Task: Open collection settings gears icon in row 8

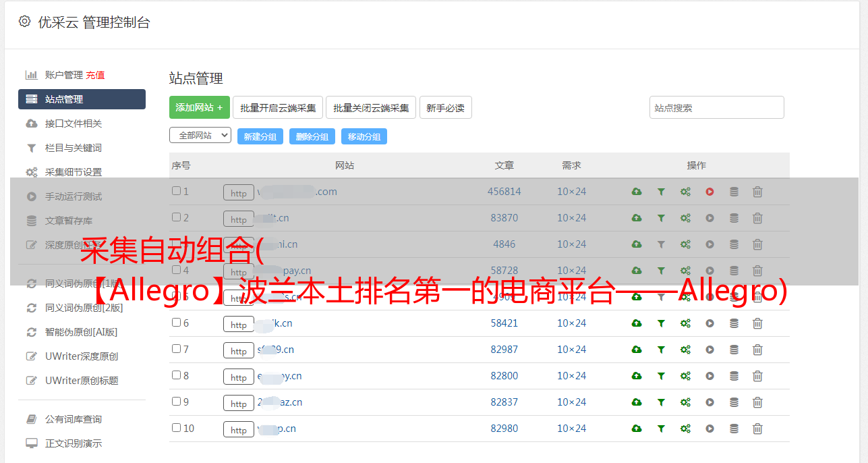Action: click(685, 376)
